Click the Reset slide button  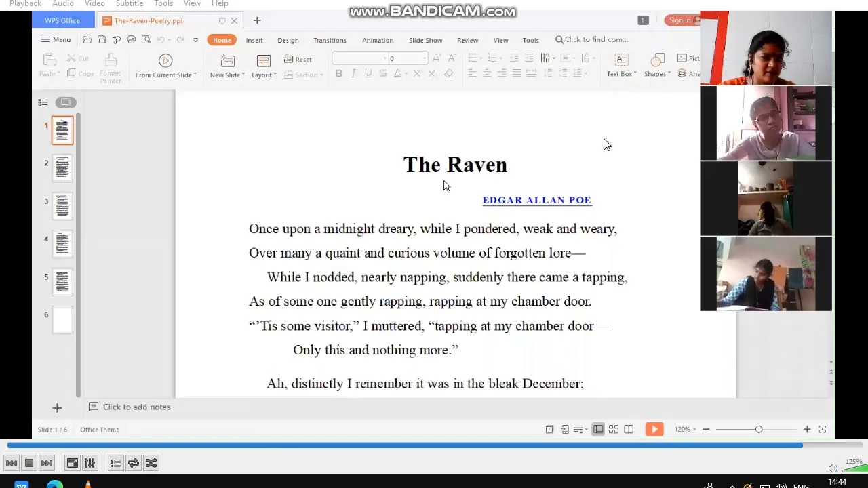click(x=298, y=60)
